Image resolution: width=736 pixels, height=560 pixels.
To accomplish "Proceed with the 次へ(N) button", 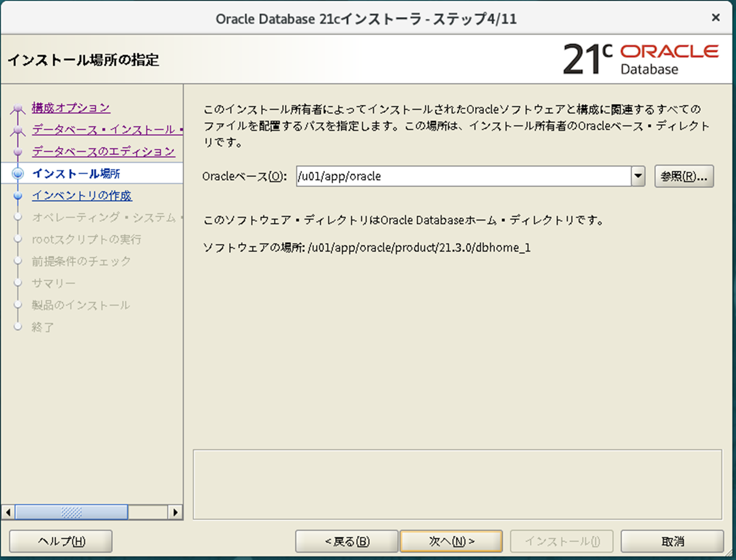I will [x=451, y=541].
